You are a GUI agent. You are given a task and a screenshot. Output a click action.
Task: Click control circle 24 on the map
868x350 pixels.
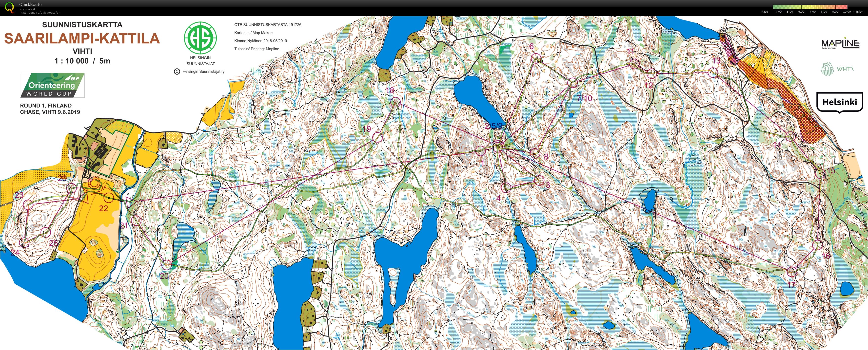[x=24, y=243]
